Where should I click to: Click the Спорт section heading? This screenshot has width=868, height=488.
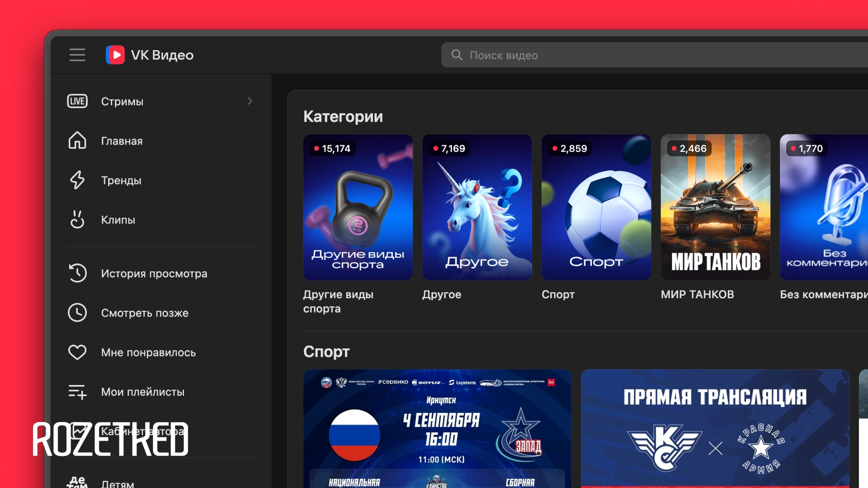[326, 352]
